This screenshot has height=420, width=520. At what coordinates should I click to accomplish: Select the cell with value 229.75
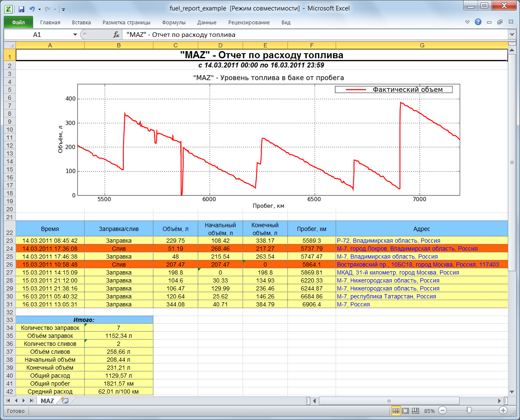[176, 241]
